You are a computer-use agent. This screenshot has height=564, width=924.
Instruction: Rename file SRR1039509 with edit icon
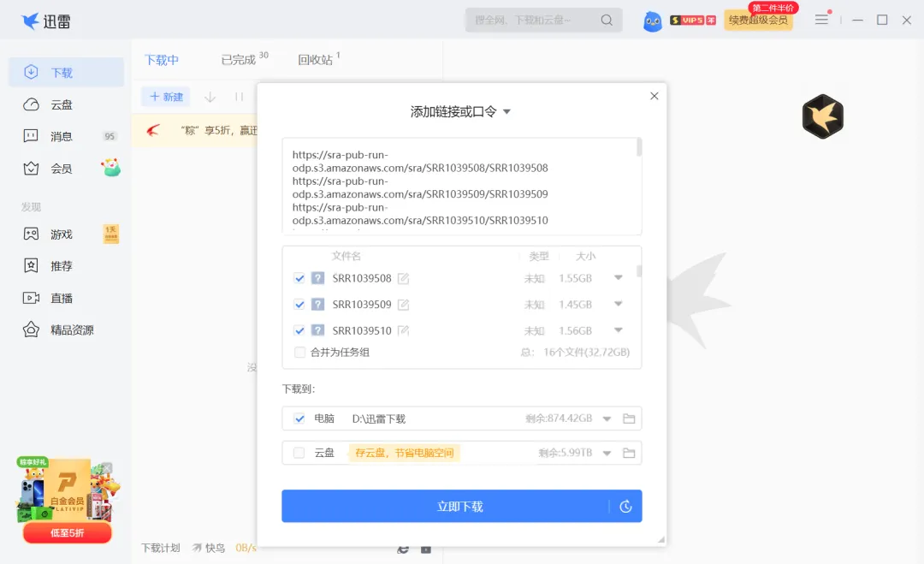[x=403, y=305]
